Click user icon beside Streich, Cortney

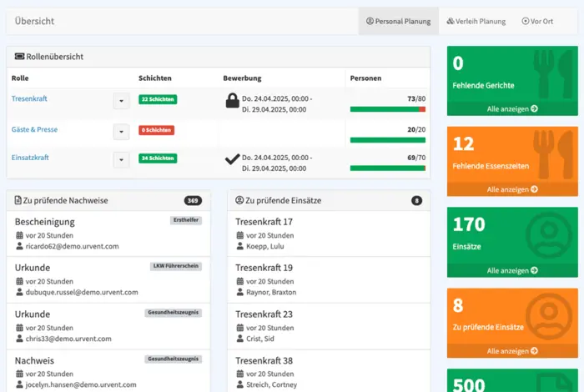(x=240, y=384)
